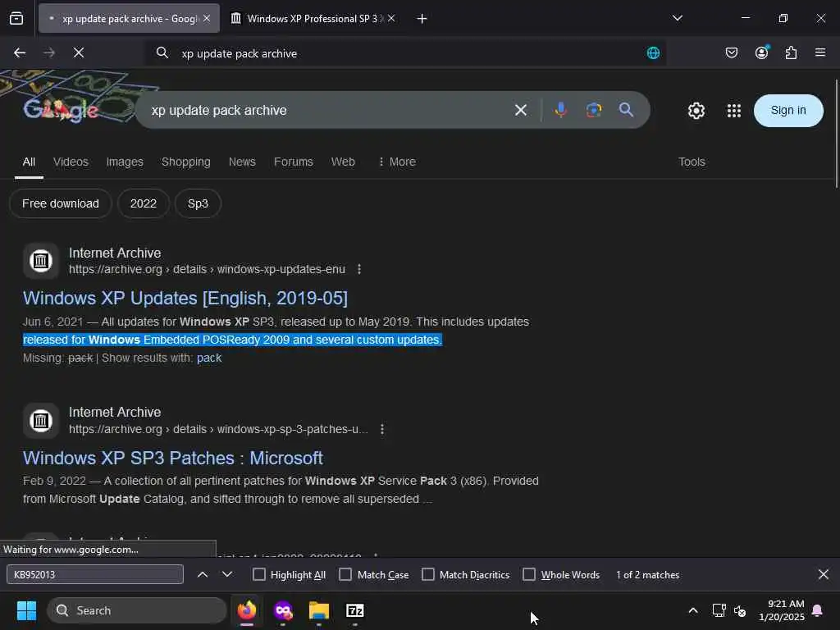Apply the '2022' filter chip
The image size is (840, 630).
pos(144,203)
